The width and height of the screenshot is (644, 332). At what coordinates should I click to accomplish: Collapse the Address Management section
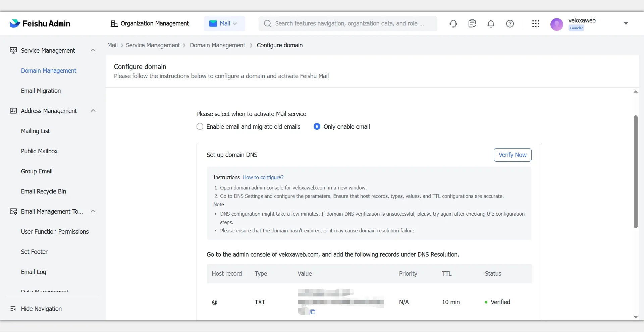point(93,111)
